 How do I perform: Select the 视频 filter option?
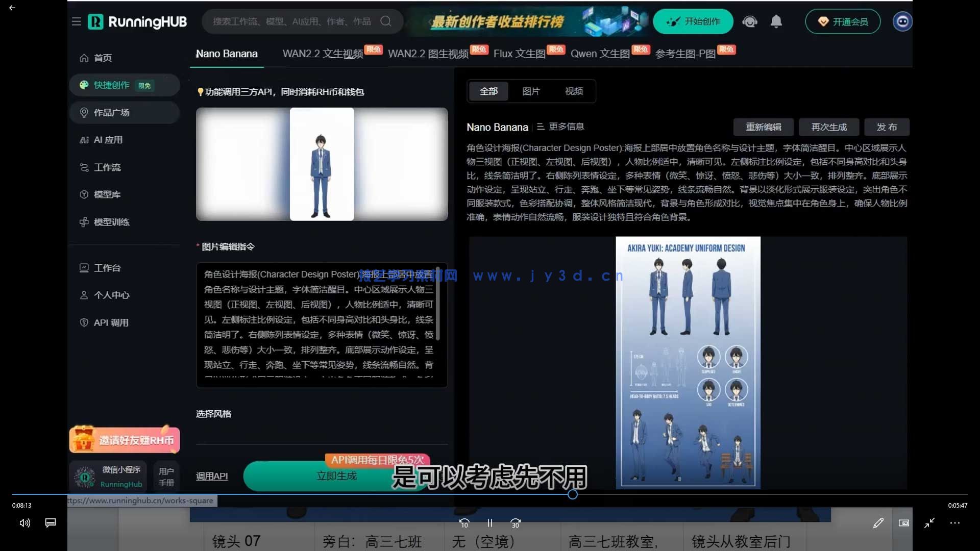click(574, 91)
